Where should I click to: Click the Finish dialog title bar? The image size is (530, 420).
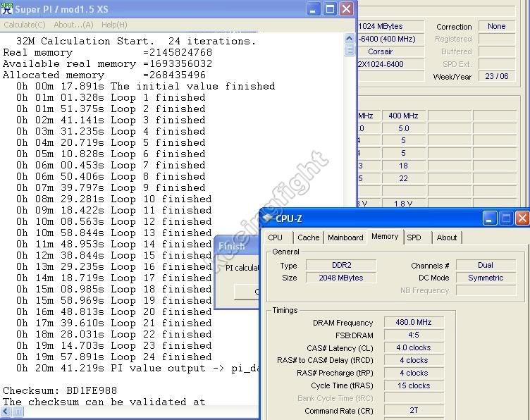237,246
